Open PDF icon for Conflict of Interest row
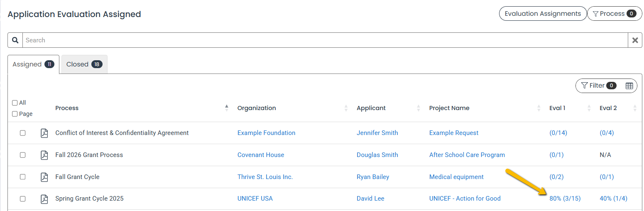Screen dimensions: 644x211 (x=44, y=133)
